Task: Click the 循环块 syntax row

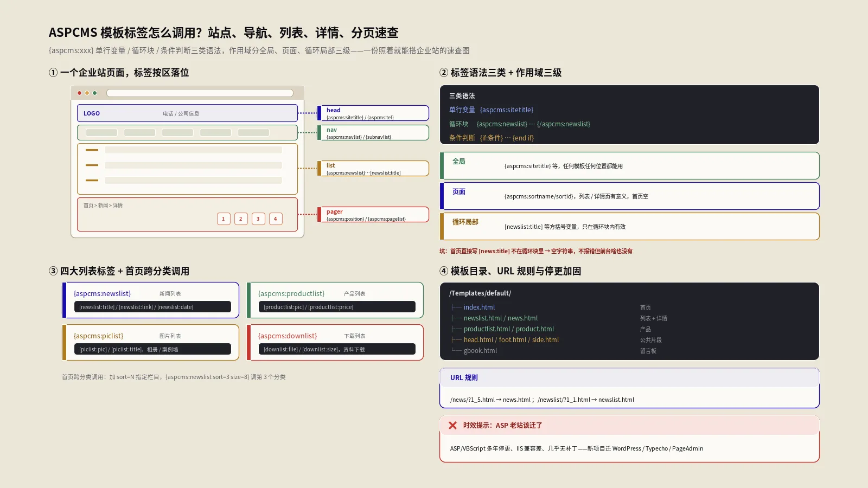Action: [519, 124]
